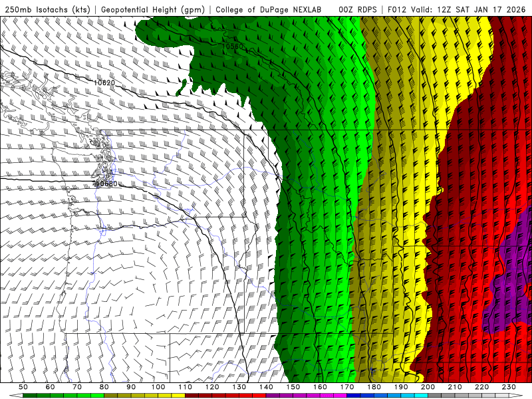
Task: Select the dark navy blue color bar swatch
Action: click(x=354, y=396)
